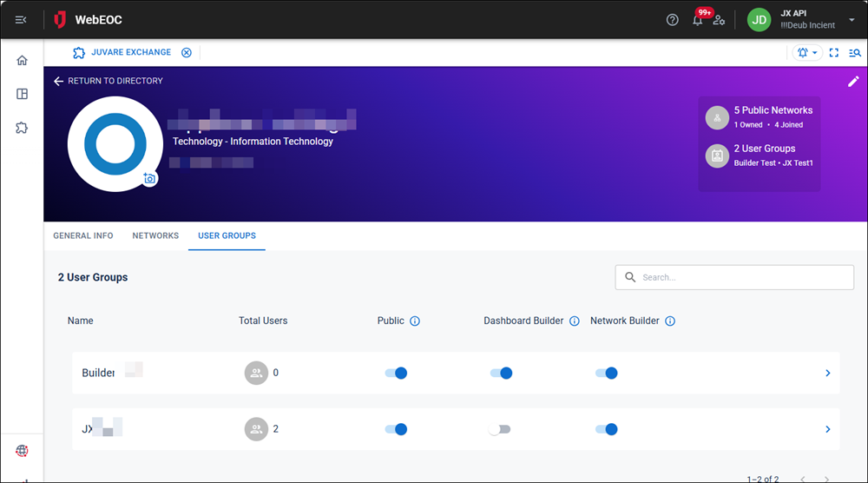The image size is (868, 483).
Task: Expand the JX group row chevron
Action: 827,429
